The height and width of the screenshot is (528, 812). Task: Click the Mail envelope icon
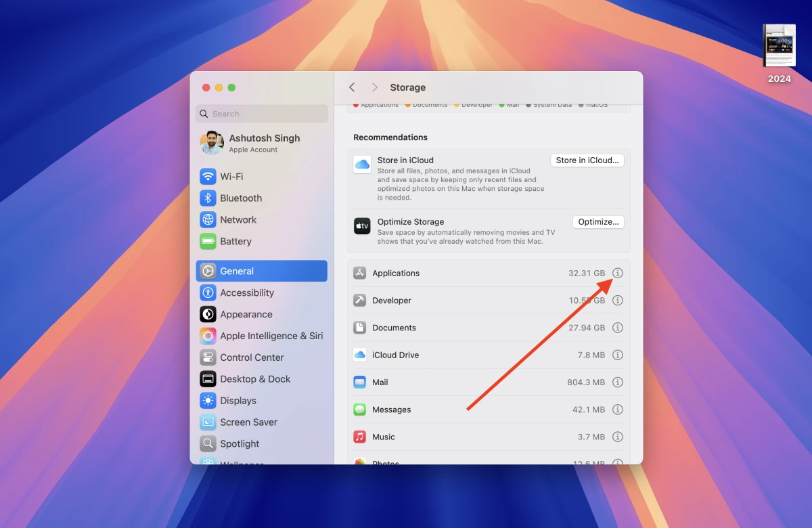pyautogui.click(x=360, y=382)
